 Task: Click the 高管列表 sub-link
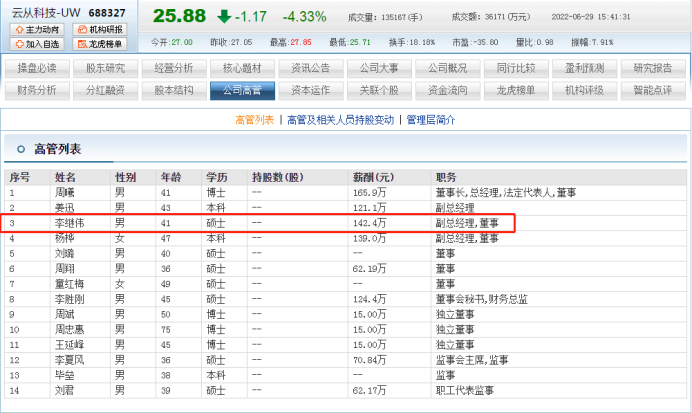click(x=255, y=120)
